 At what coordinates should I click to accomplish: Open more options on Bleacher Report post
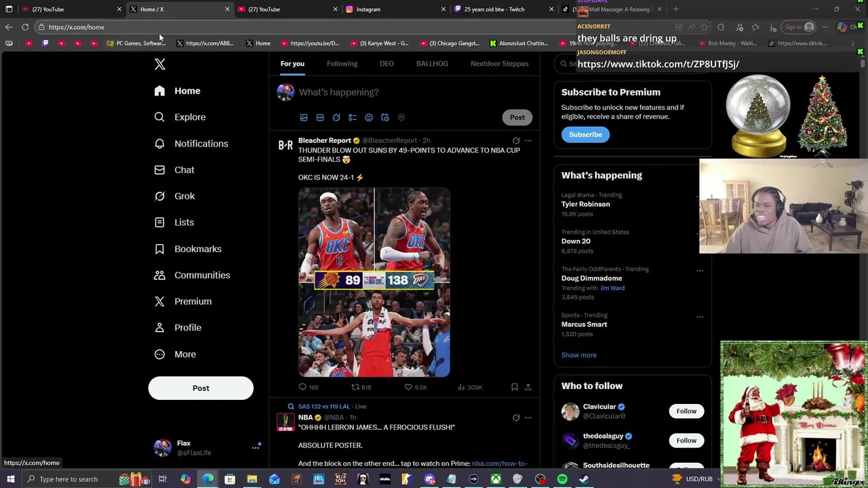click(x=528, y=141)
